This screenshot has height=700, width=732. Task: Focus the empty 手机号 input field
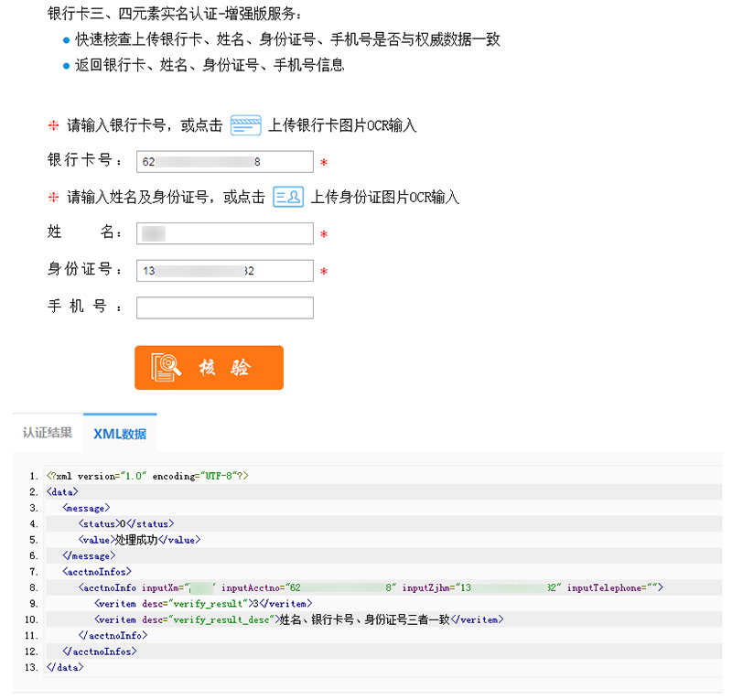point(224,307)
